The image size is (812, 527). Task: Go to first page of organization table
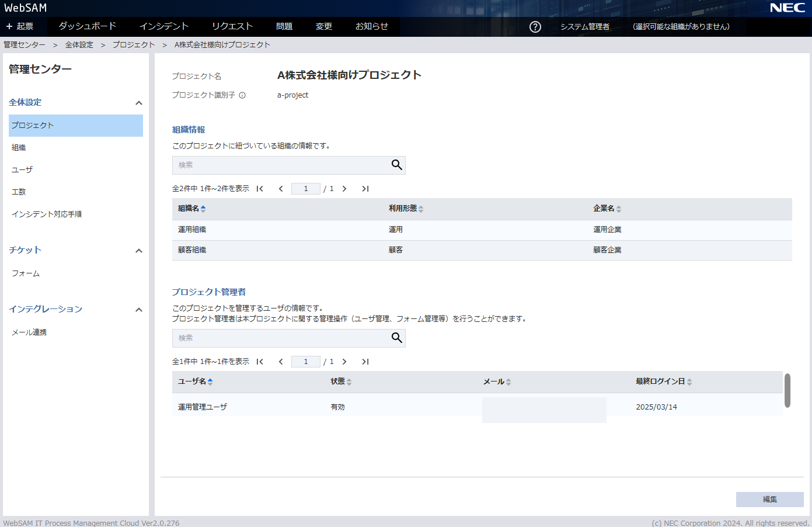260,189
